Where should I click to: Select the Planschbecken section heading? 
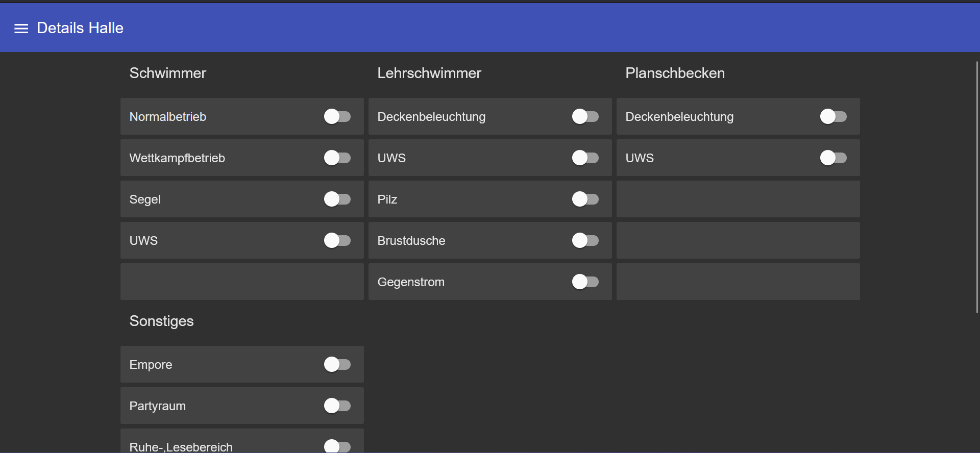[x=675, y=73]
